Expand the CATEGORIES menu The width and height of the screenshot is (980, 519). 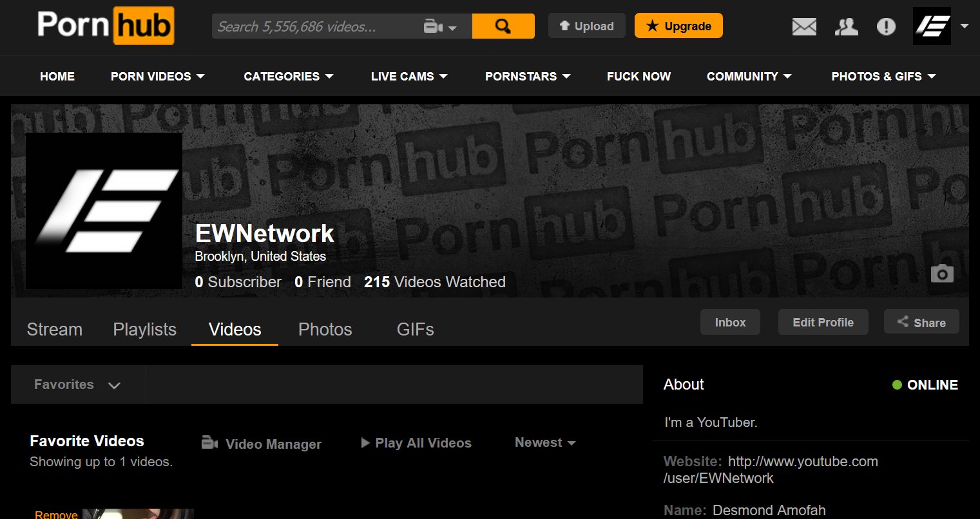pos(289,76)
